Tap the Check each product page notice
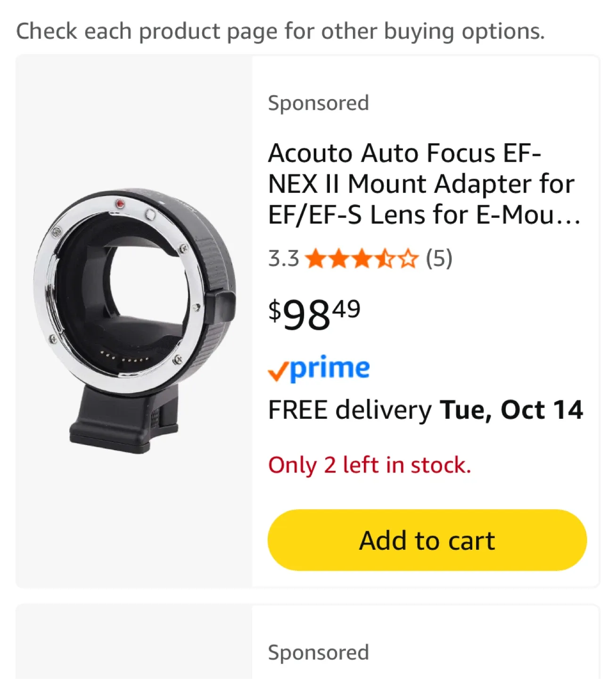616x679 pixels. 280,31
